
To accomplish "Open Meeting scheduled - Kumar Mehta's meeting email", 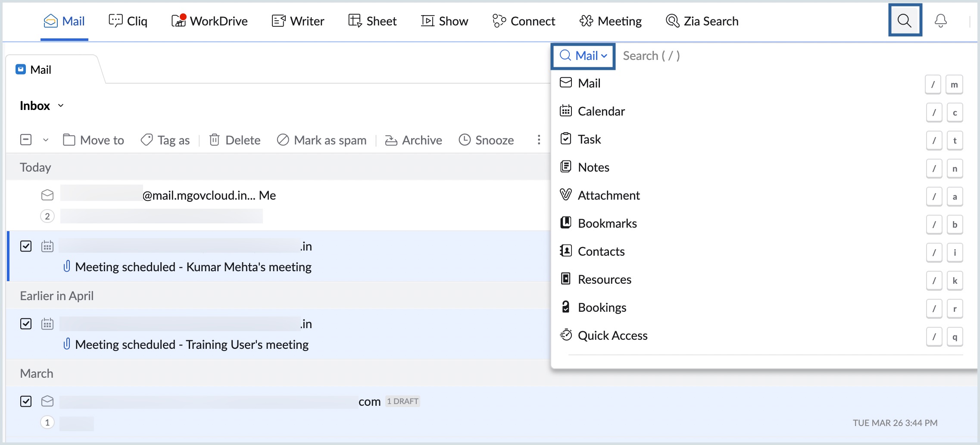I will coord(193,267).
